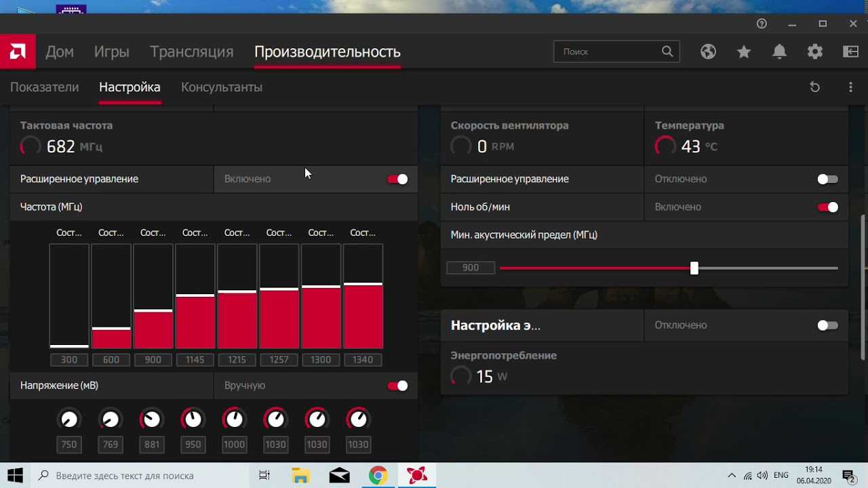Click the voltage knob above 769

tap(110, 420)
